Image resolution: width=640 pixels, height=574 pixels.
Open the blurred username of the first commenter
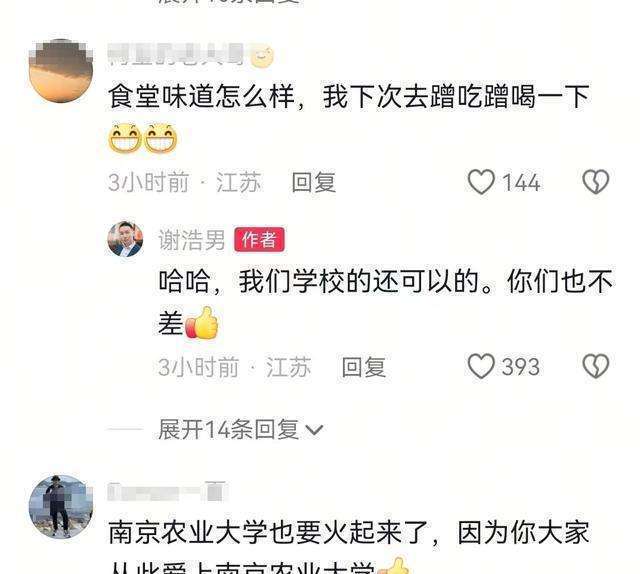176,54
